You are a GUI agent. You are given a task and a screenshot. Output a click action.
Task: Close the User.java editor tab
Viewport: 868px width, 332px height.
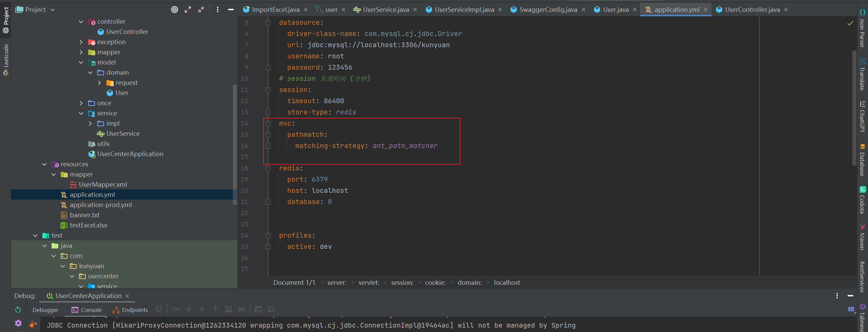coord(635,10)
